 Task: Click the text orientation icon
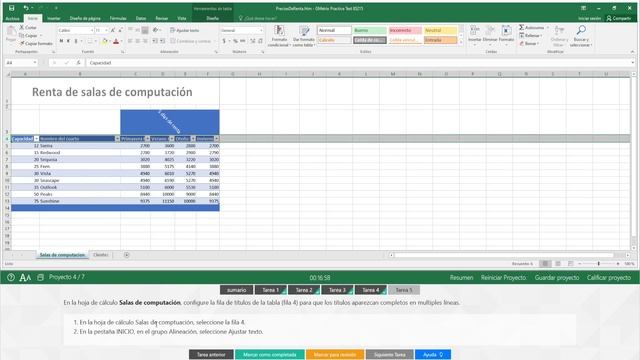point(156,30)
